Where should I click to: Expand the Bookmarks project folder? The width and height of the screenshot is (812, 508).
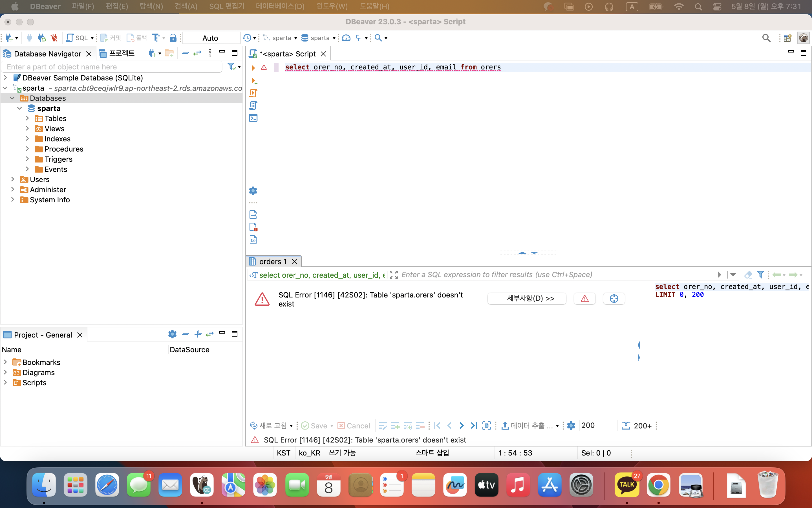pos(5,362)
